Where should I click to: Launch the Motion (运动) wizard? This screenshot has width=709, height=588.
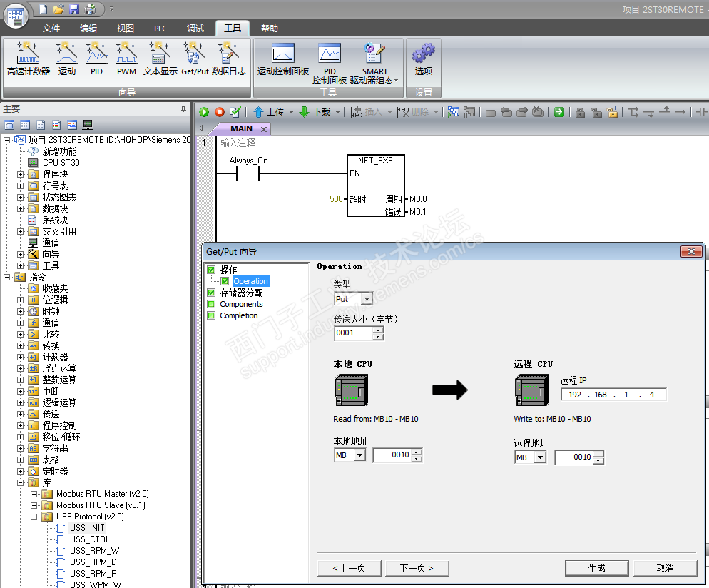[x=66, y=59]
